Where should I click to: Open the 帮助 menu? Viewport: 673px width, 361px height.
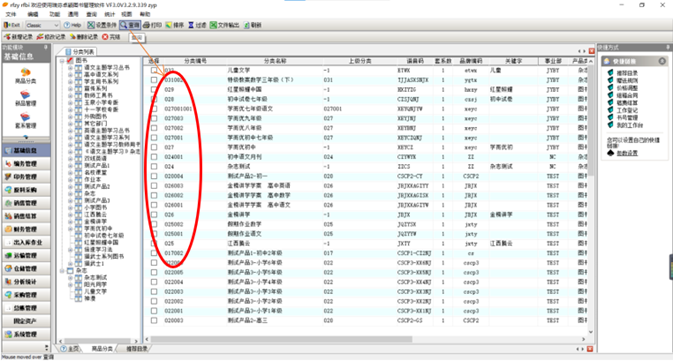[145, 14]
